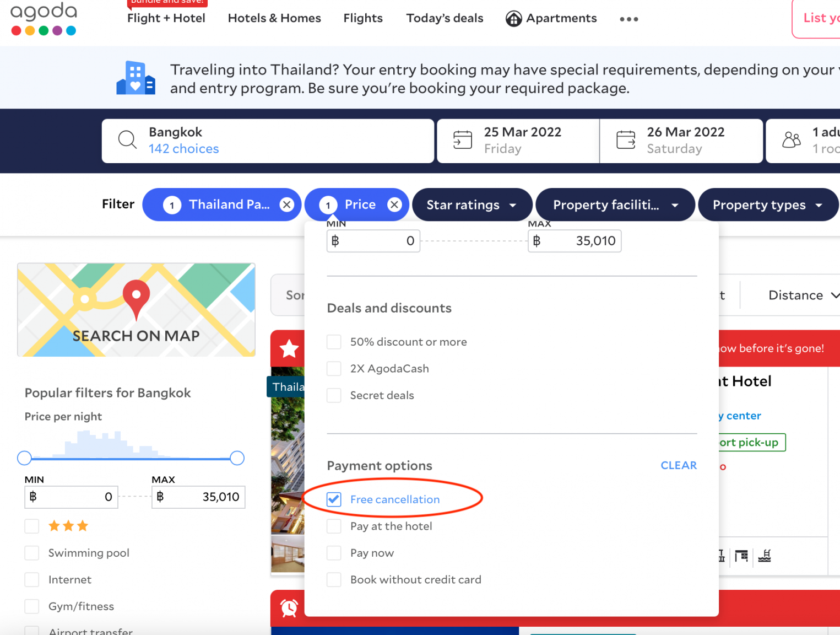Tick the 3-star filter checkbox in sidebar
Screen dimensions: 840x635
coord(32,526)
